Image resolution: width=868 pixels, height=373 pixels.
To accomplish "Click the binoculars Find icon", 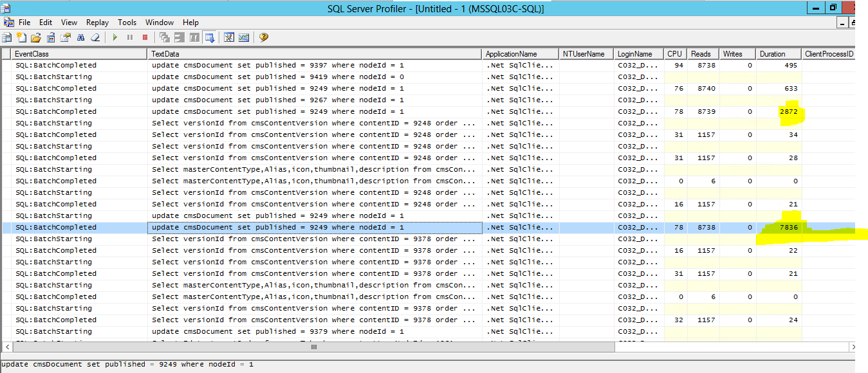I will [81, 37].
